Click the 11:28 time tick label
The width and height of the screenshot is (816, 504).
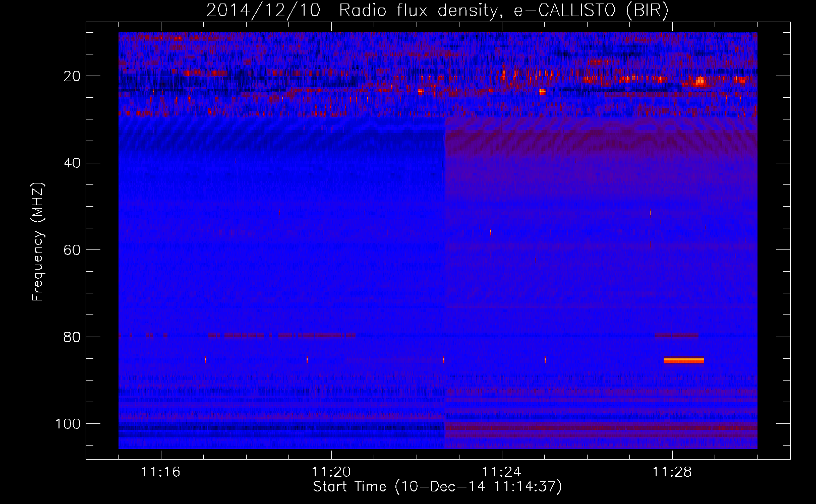tap(672, 472)
